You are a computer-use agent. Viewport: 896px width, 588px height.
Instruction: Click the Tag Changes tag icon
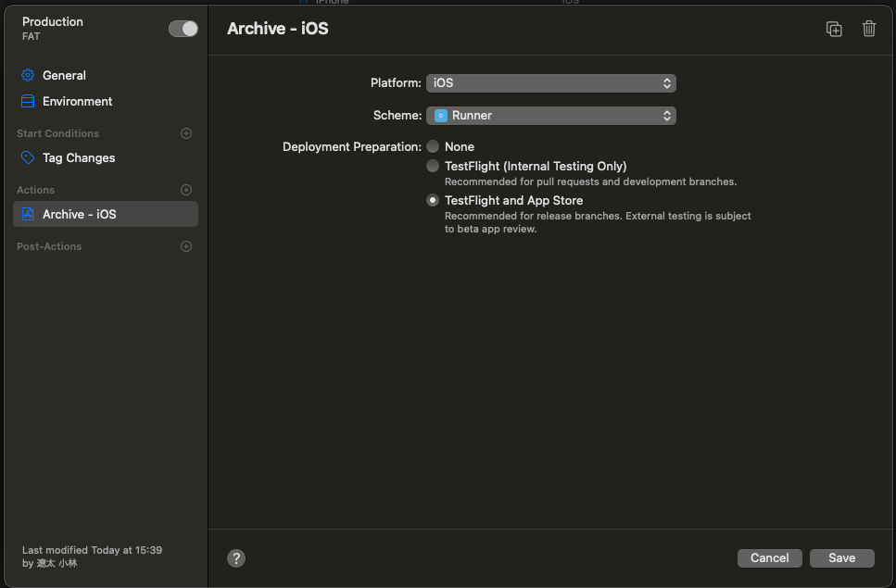28,157
